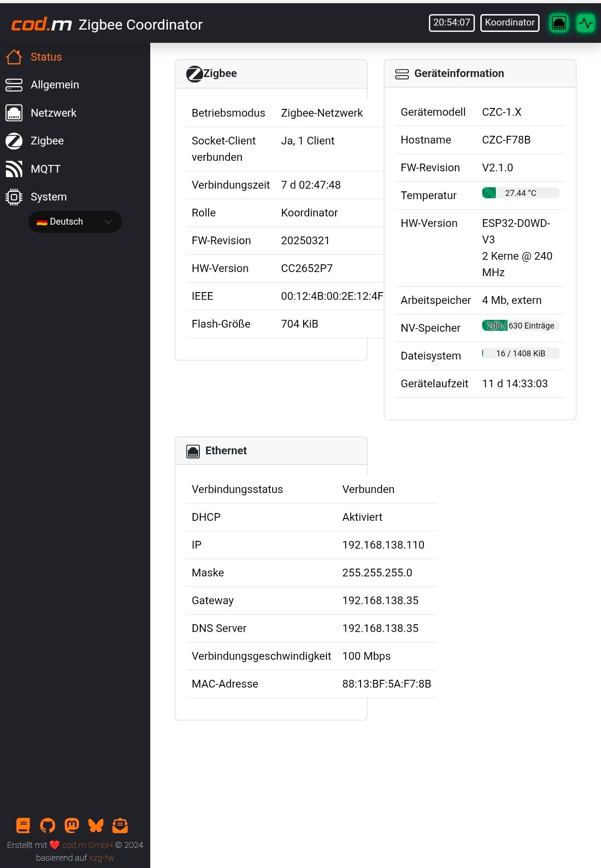Image resolution: width=601 pixels, height=868 pixels.
Task: Click green ethernet status icon in header
Action: (559, 23)
